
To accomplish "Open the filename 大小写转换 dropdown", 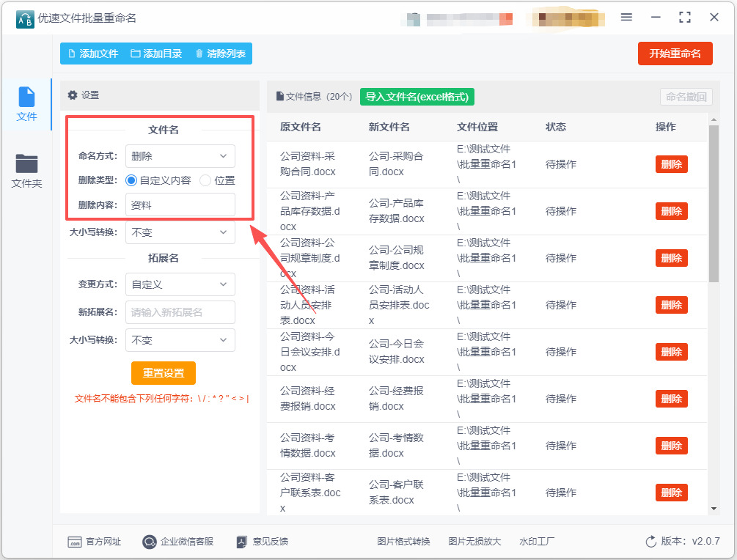I will tap(180, 232).
